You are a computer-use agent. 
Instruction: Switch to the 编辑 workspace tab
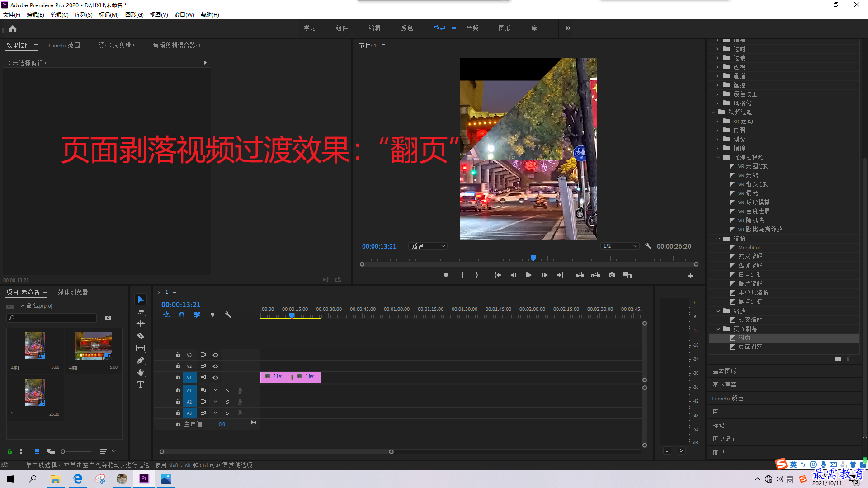374,28
